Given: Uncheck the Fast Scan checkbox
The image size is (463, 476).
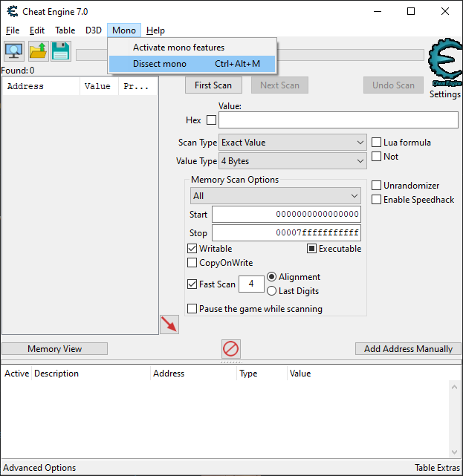Looking at the screenshot, I should coord(192,284).
